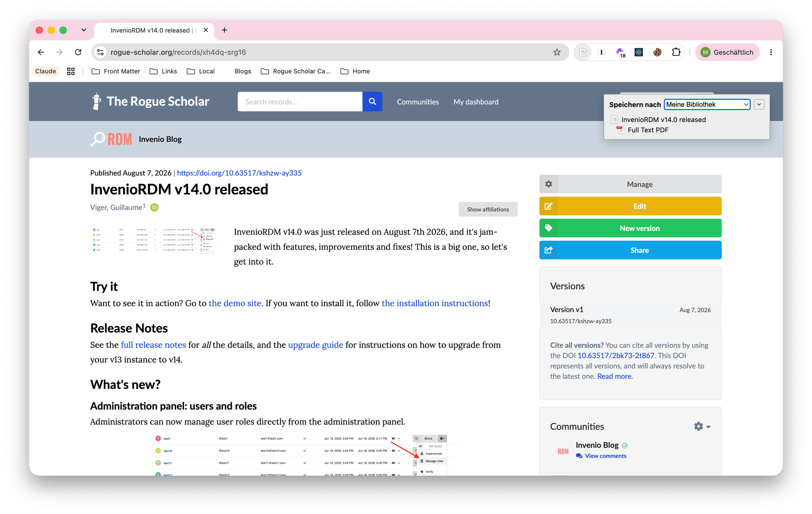Click the React DevTools extension icon
The height and width of the screenshot is (514, 812).
639,52
